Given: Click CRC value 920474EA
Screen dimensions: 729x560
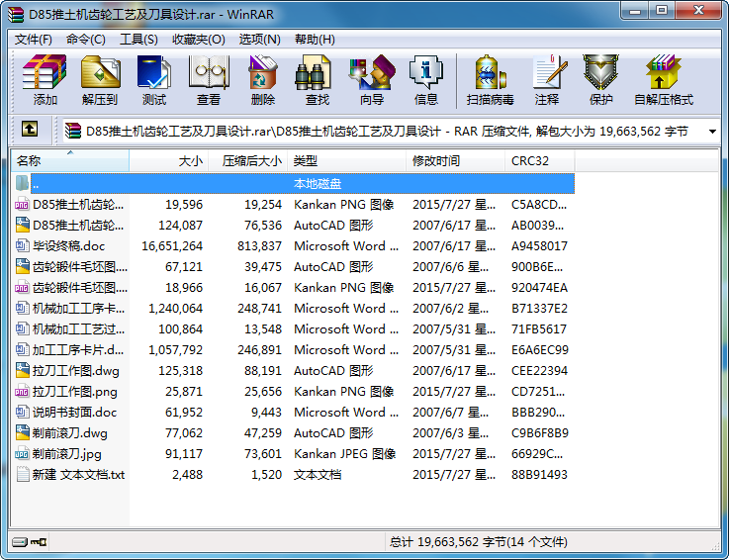Looking at the screenshot, I should [x=539, y=288].
